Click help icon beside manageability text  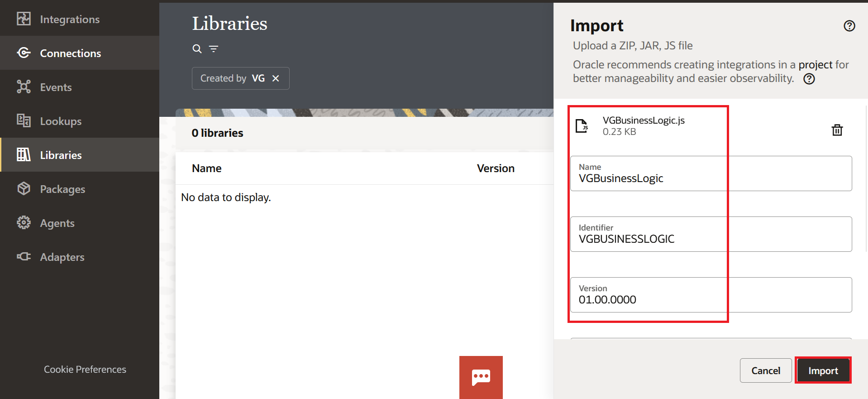809,79
